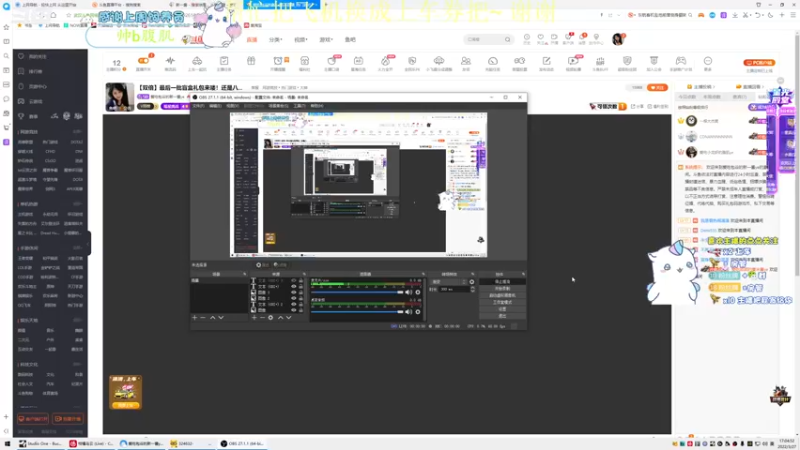Screen dimensions: 800x450
Task: Click 开始录制 start recording button
Action: click(x=503, y=288)
